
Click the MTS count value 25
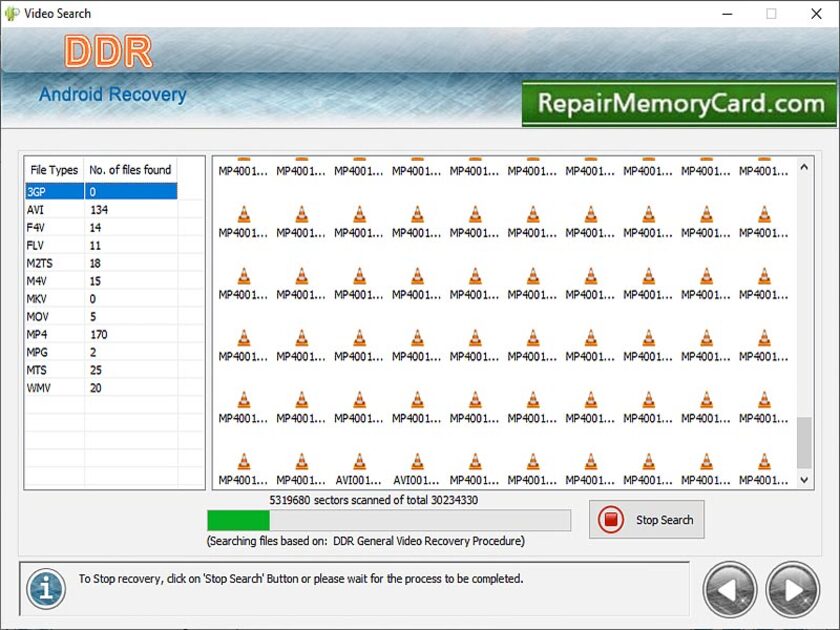coord(95,370)
